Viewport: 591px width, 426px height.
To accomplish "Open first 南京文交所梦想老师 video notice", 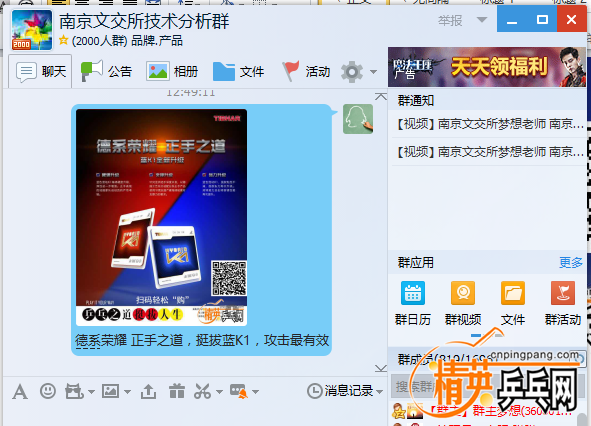I will coord(490,124).
